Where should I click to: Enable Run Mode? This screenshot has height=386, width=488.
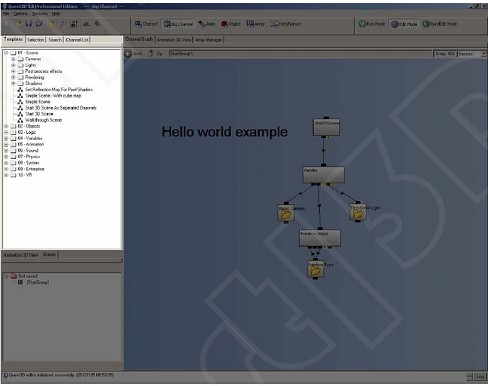(x=372, y=24)
